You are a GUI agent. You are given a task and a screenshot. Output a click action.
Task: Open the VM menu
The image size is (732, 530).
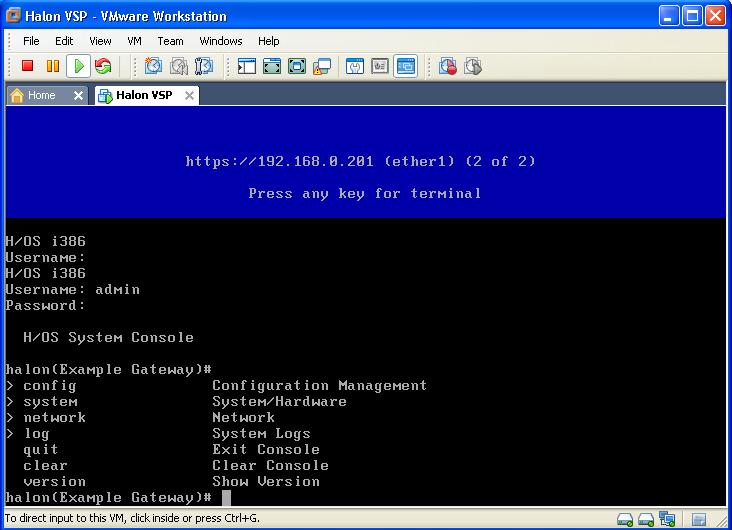click(134, 41)
